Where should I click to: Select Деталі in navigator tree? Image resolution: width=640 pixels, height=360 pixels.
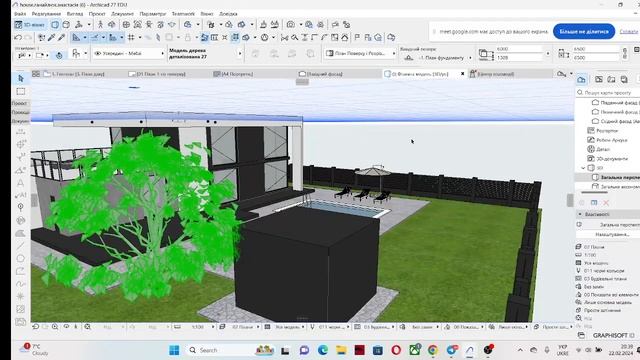[602, 149]
